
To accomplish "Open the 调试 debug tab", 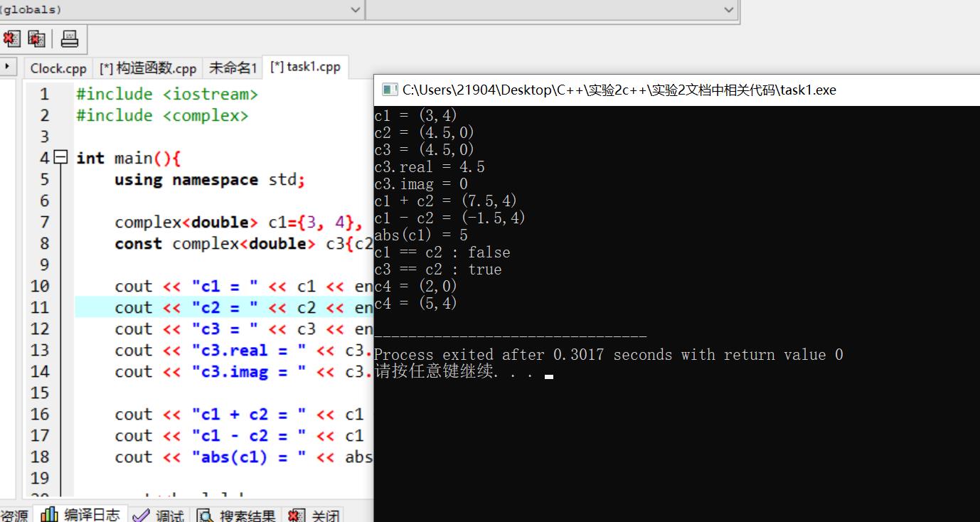I will [160, 515].
